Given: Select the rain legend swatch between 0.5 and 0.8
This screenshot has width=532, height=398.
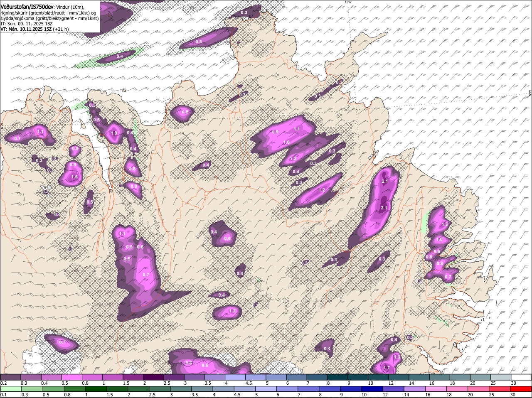Looking at the screenshot, I should pos(54,389).
